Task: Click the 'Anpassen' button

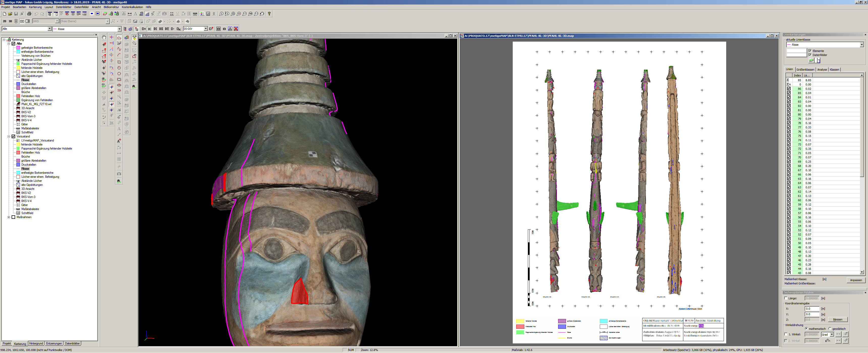Action: coord(856,280)
